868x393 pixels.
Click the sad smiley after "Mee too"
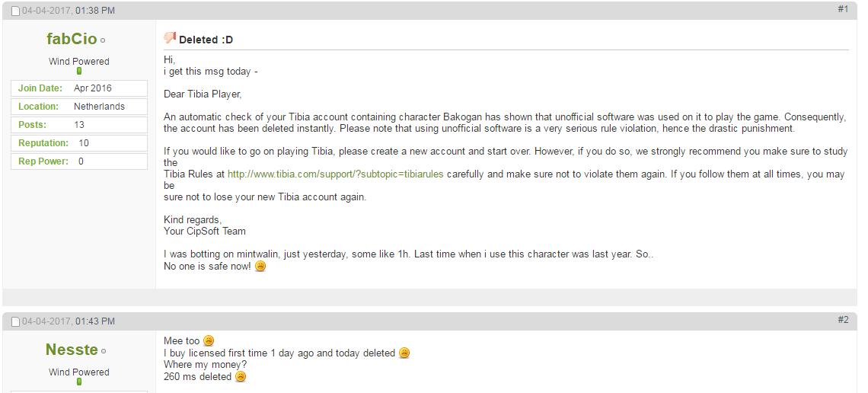[x=209, y=341]
